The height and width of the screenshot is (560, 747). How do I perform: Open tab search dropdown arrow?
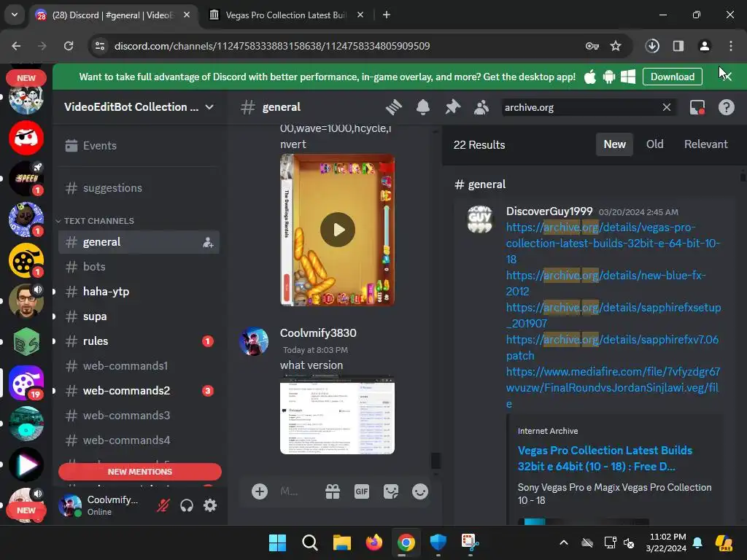point(15,15)
